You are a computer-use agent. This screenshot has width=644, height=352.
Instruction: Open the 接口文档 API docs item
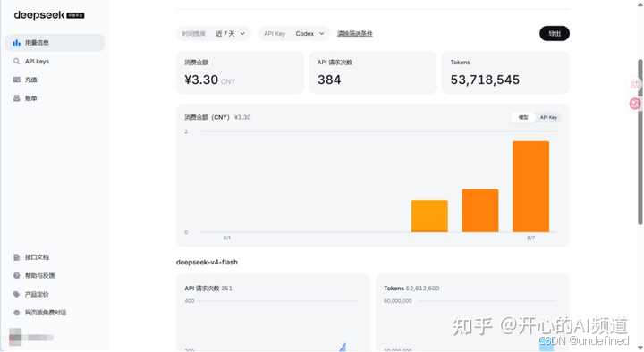pos(55,257)
